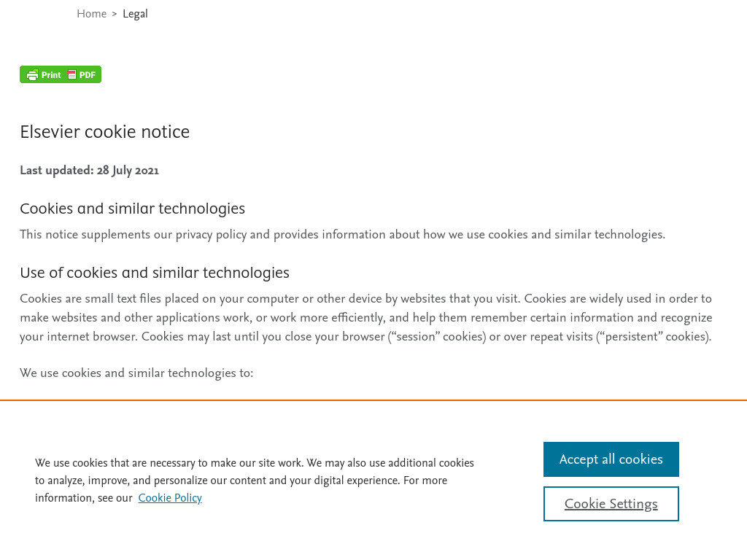Accept all cookies
This screenshot has width=747, height=560.
(x=611, y=459)
